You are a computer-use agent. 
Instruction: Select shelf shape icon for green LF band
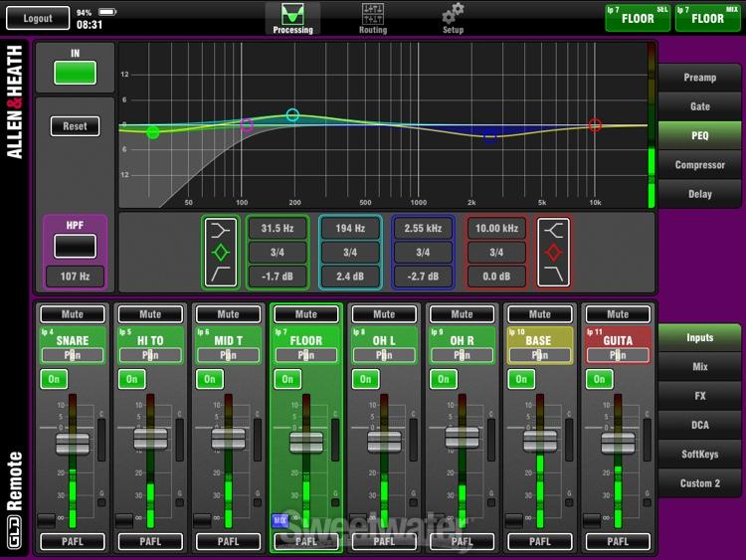click(222, 231)
